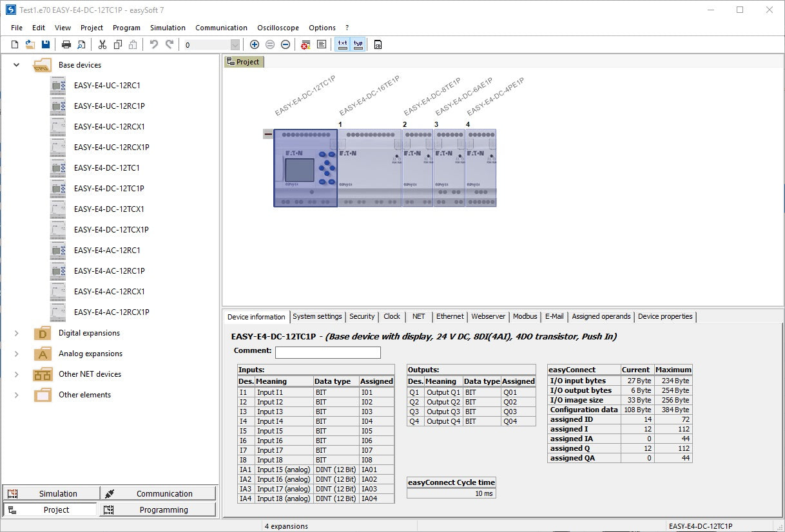Screen dimensions: 785x532
Task: Select EASY-E4-DC-12TC1 device icon
Action: [x=58, y=168]
